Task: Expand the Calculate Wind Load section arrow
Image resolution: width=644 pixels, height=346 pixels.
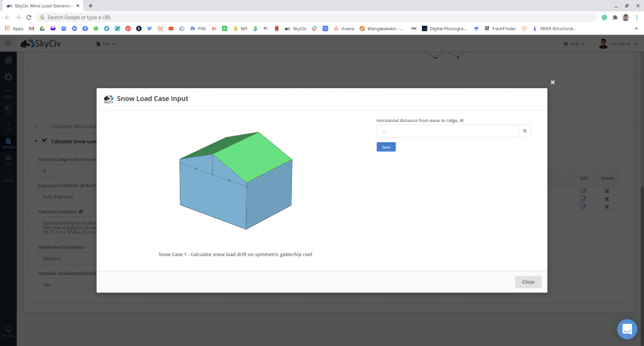Action: coord(36,126)
